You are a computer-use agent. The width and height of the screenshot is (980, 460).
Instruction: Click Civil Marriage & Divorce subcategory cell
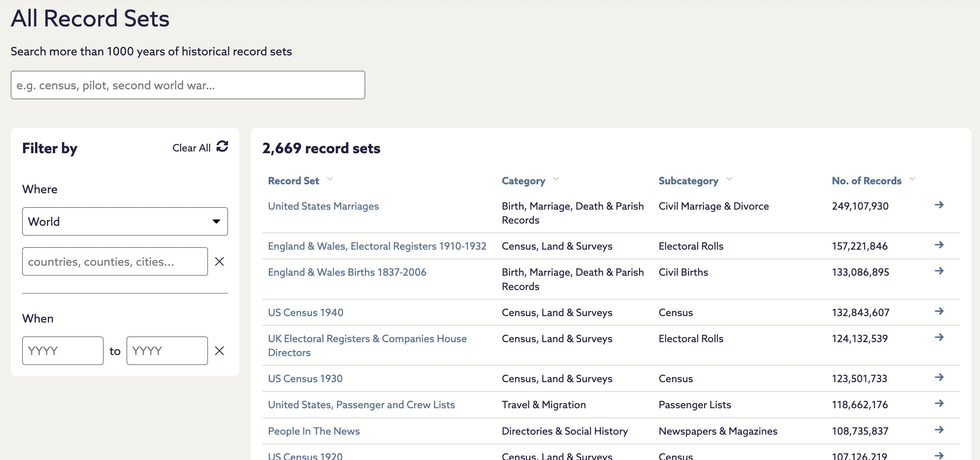pos(713,206)
